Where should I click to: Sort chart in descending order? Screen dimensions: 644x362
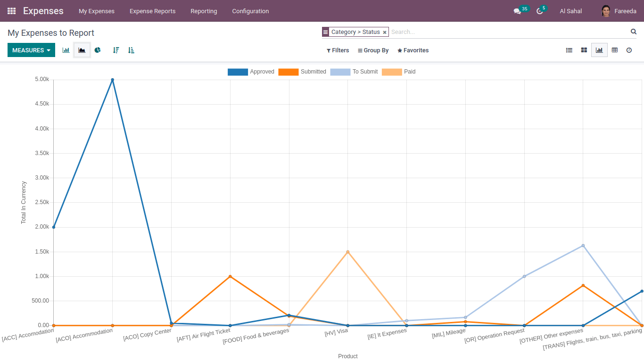click(x=116, y=50)
